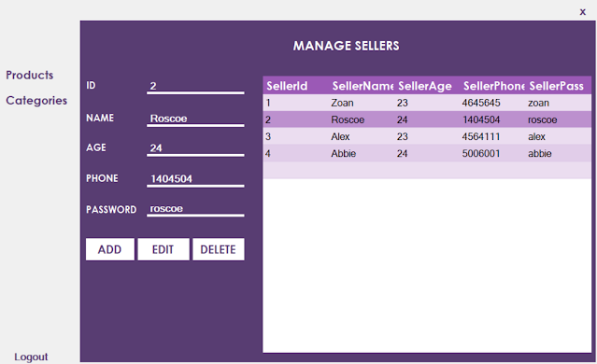Select the Abbie name cell

tap(362, 154)
